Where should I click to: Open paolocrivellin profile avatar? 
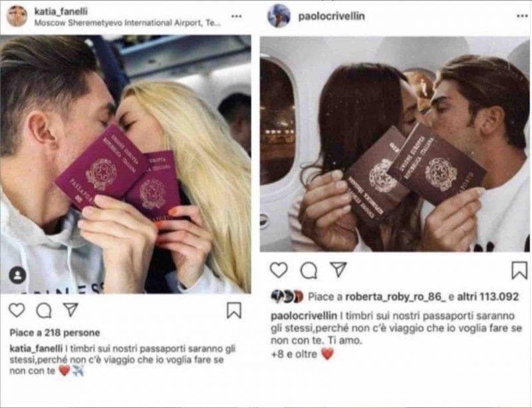(x=279, y=15)
